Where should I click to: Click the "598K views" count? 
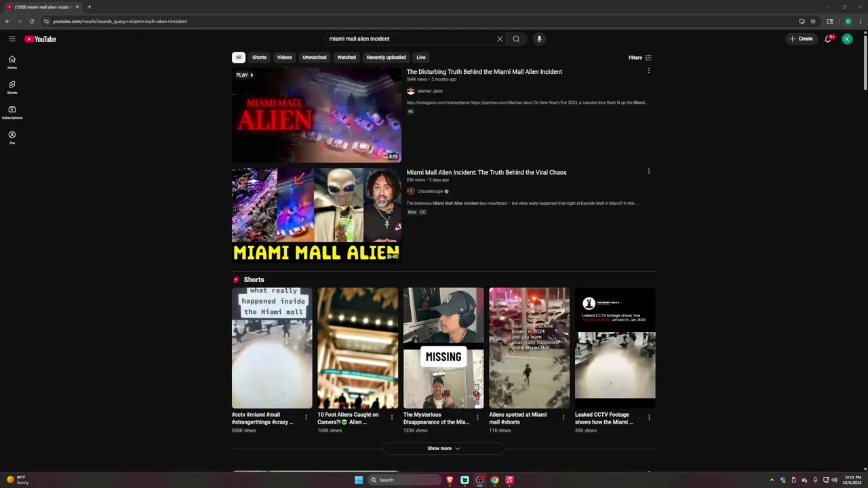pos(243,430)
